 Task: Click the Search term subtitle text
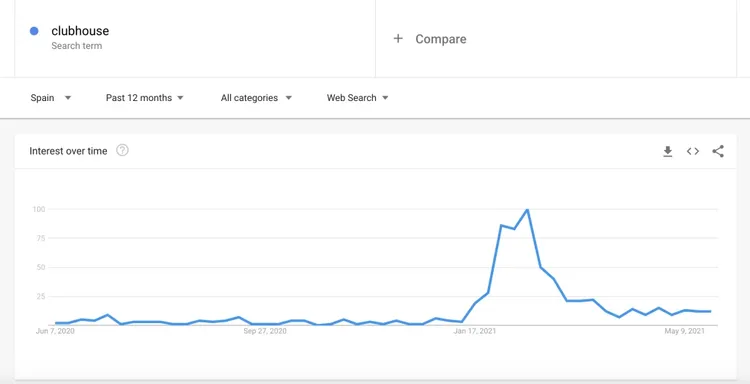pyautogui.click(x=77, y=46)
